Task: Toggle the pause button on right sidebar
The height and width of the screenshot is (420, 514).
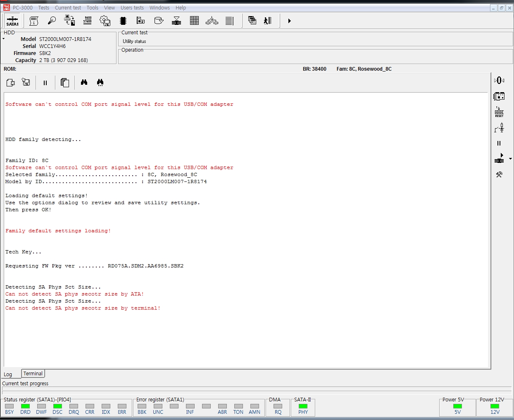Action: tap(499, 143)
